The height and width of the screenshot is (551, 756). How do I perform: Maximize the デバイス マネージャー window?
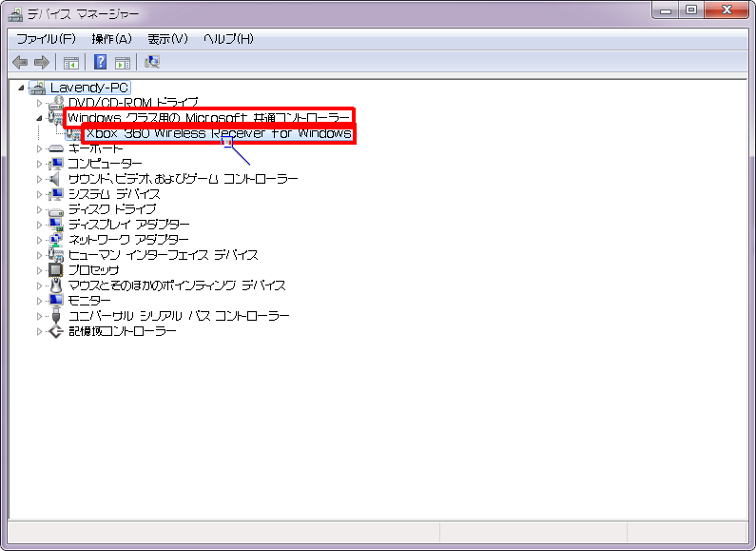click(691, 10)
